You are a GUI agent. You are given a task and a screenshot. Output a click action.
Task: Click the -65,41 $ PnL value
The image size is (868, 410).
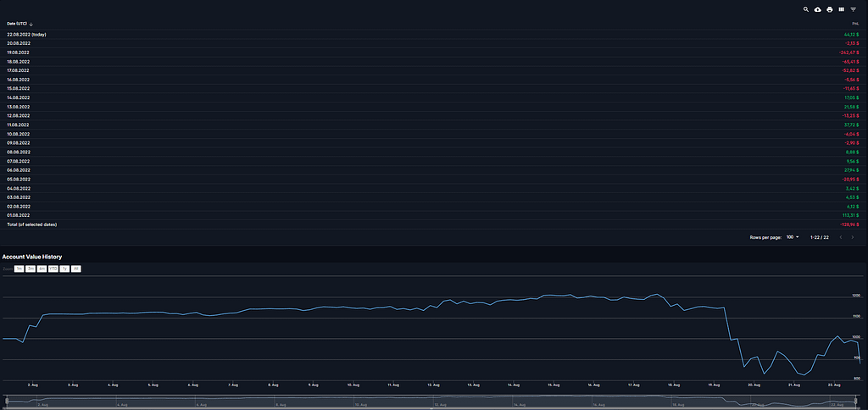849,62
